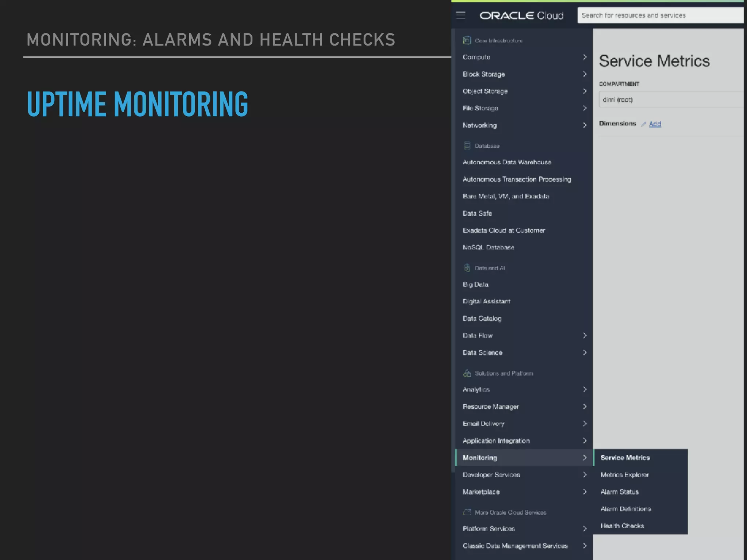Expand the Compute submenu chevron

[x=585, y=57]
